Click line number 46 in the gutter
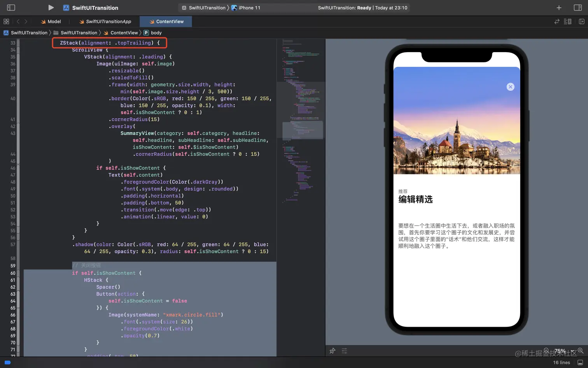Image resolution: width=588 pixels, height=368 pixels. coord(13,168)
